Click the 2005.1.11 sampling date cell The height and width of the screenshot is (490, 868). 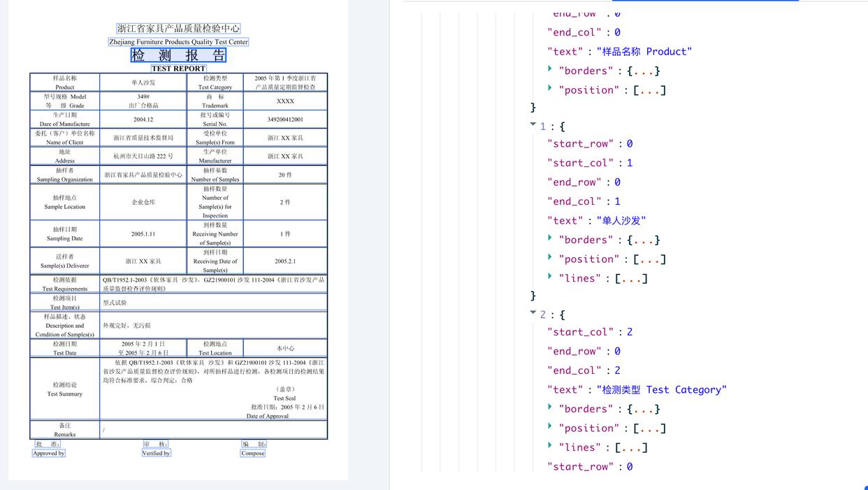point(143,234)
